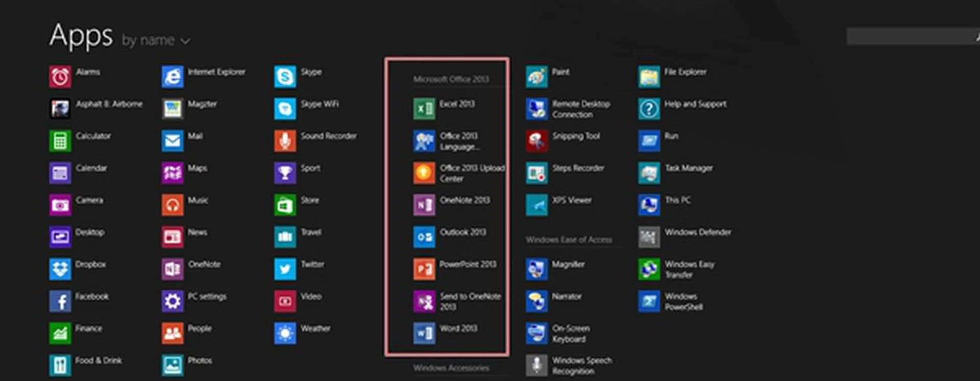
Task: Open Remote Desktop Connection icon
Action: (x=537, y=109)
